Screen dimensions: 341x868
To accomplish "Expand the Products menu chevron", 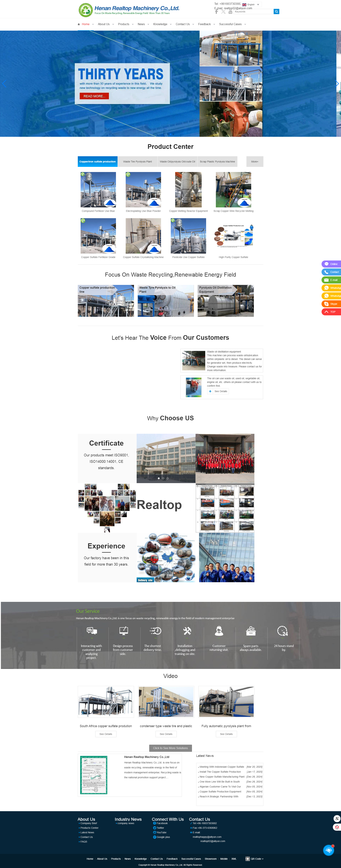I will pos(133,24).
